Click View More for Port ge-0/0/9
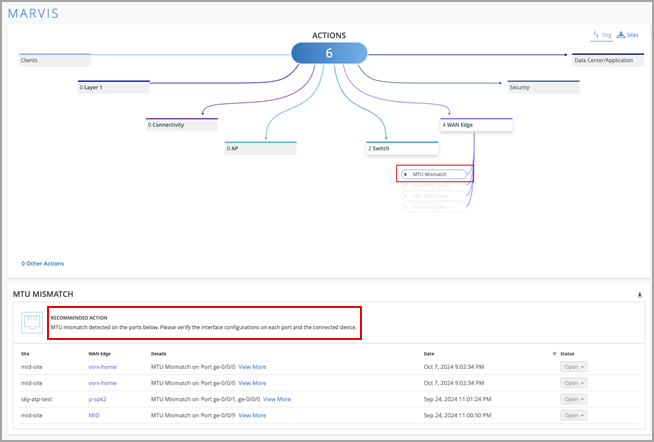This screenshot has height=442, width=654. click(x=252, y=415)
